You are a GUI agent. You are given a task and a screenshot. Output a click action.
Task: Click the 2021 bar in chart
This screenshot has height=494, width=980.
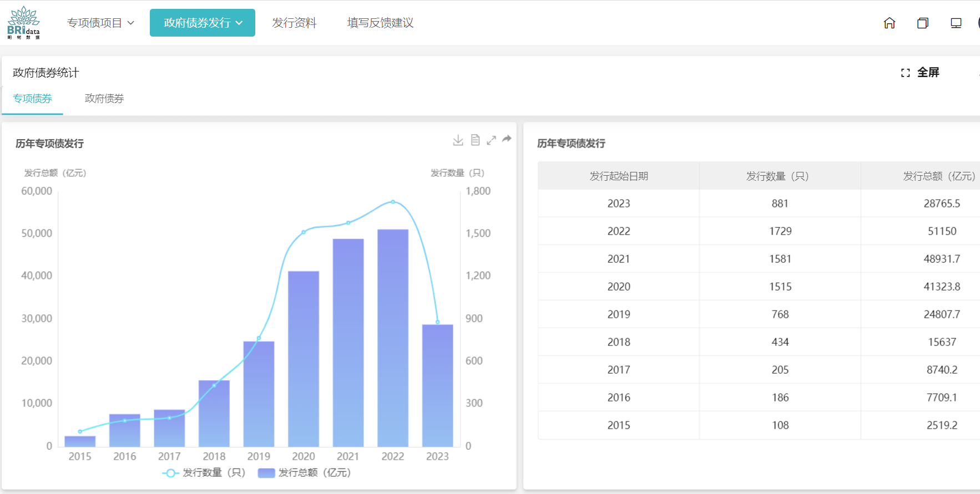348,343
